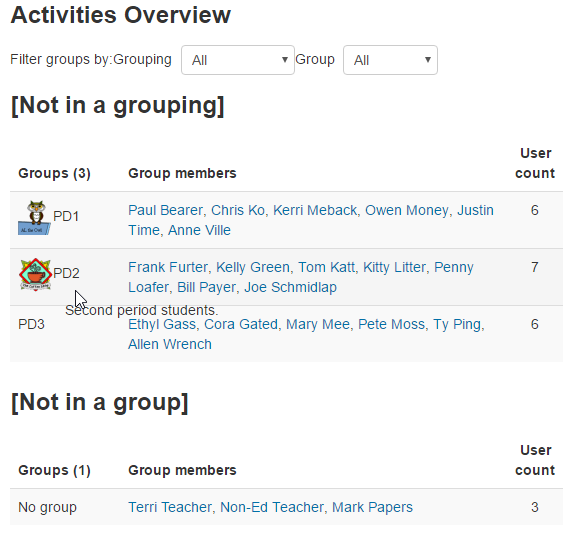
Task: Open Ethyl Gass's profile link
Action: 162,324
